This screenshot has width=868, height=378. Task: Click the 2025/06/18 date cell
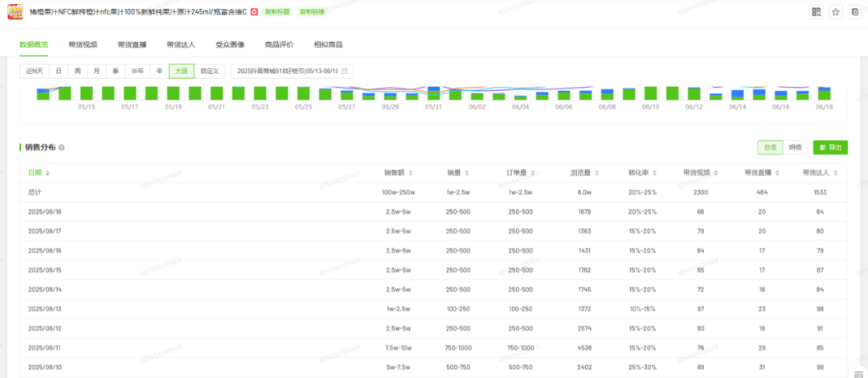tap(45, 212)
